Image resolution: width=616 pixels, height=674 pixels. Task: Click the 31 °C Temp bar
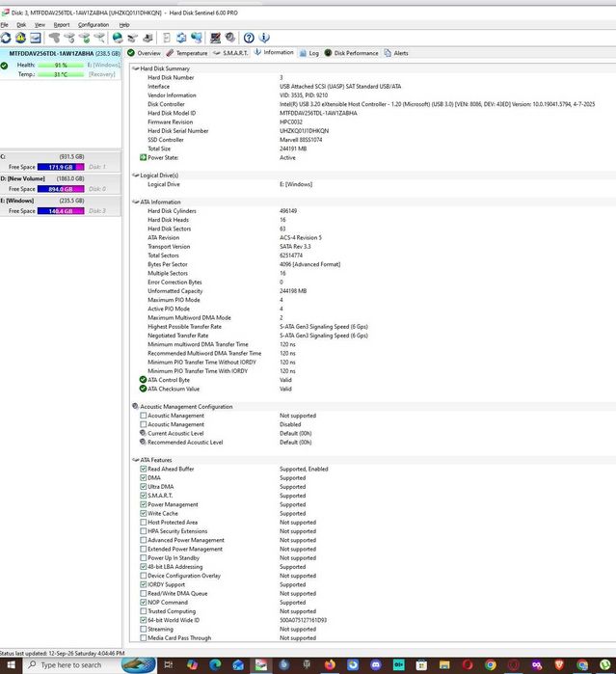point(61,74)
